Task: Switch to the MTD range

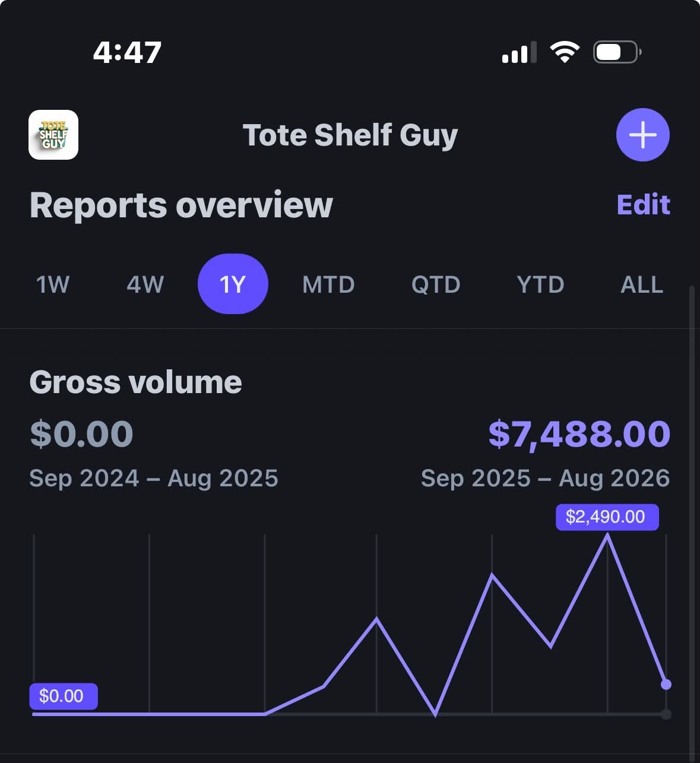Action: point(328,284)
